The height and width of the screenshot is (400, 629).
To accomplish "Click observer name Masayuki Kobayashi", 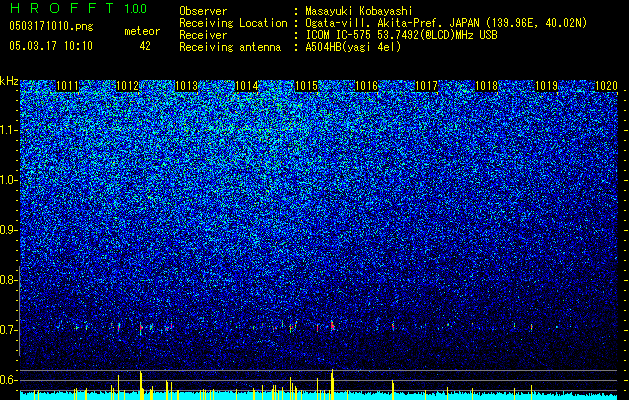I will 359,11.
